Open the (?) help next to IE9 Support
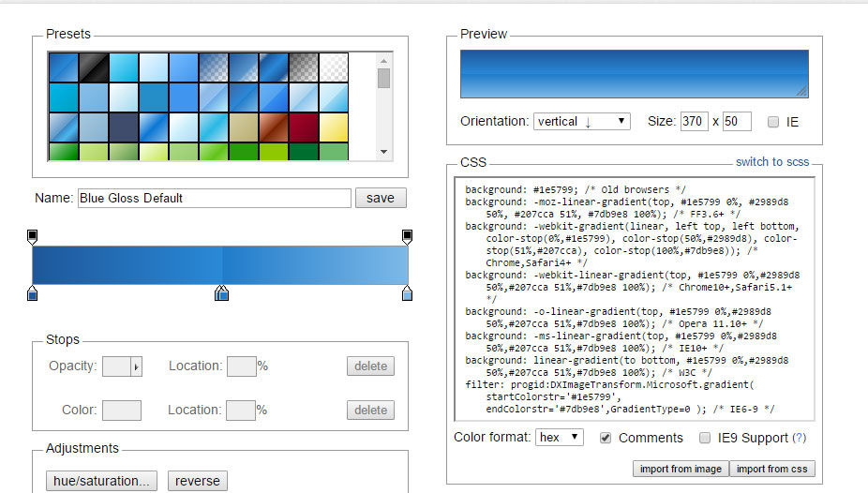The image size is (868, 493). pyautogui.click(x=799, y=438)
